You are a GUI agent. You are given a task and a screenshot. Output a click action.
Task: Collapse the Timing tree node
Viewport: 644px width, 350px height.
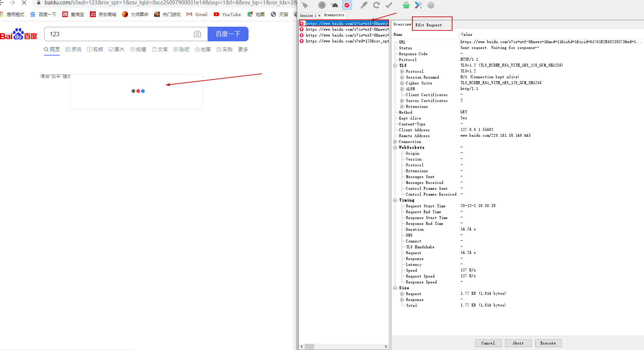(x=395, y=200)
